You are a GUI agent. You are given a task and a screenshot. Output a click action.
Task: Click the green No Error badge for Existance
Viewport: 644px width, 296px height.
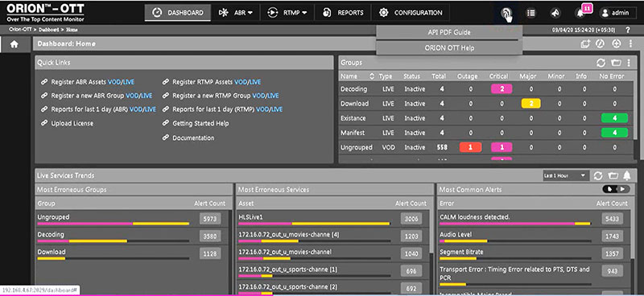[x=614, y=118]
